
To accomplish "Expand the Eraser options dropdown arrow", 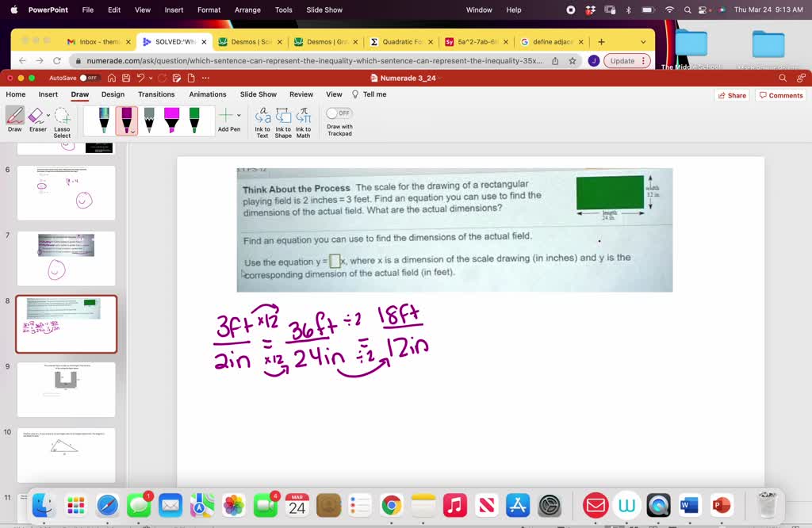I will pyautogui.click(x=49, y=116).
